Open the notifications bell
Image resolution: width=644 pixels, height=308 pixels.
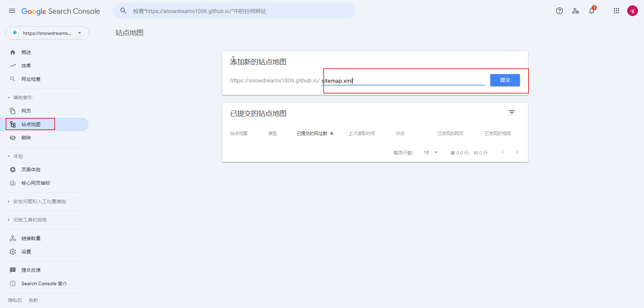(x=592, y=11)
